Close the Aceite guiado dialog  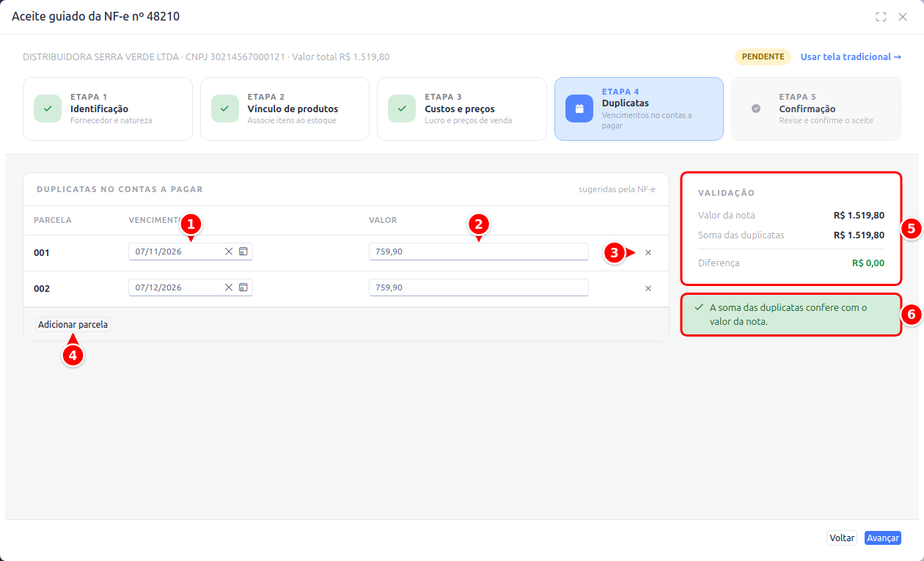click(903, 17)
